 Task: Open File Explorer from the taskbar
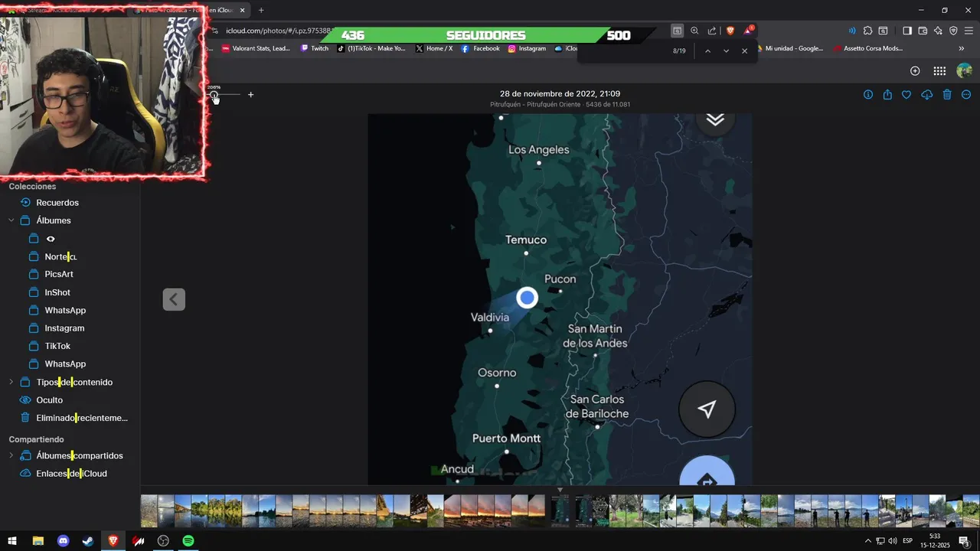38,541
